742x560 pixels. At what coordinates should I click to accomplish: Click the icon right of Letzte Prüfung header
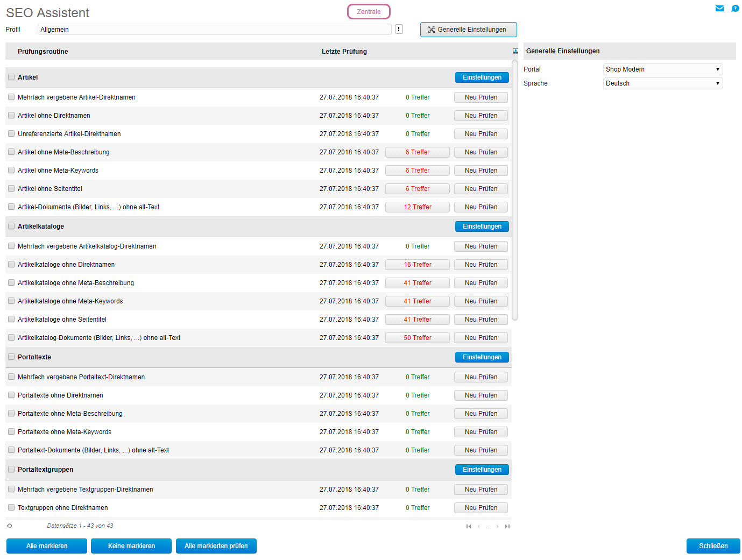(x=515, y=51)
